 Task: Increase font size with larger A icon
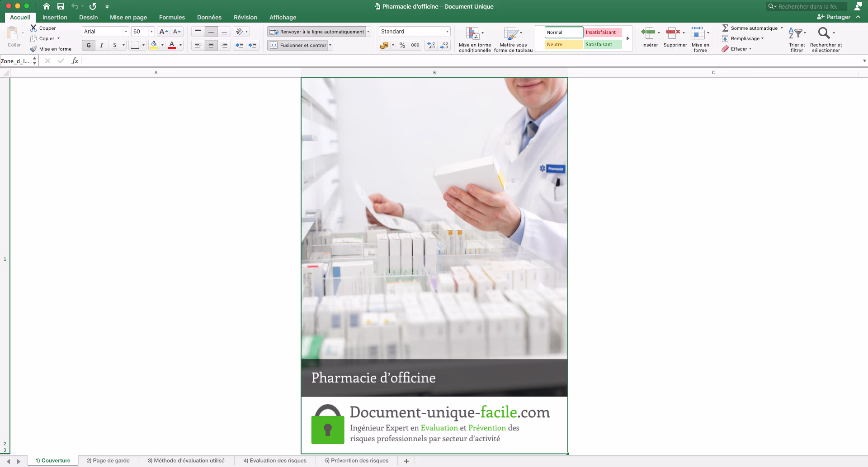tap(164, 32)
